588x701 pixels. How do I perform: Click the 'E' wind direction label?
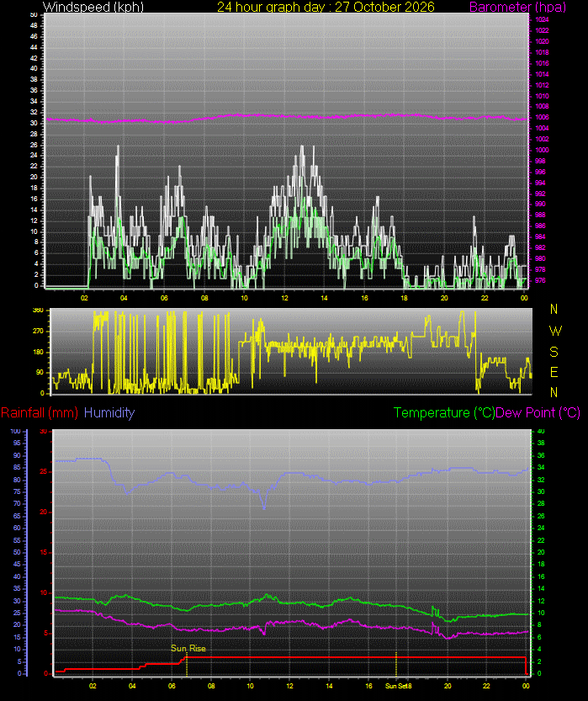pos(554,372)
